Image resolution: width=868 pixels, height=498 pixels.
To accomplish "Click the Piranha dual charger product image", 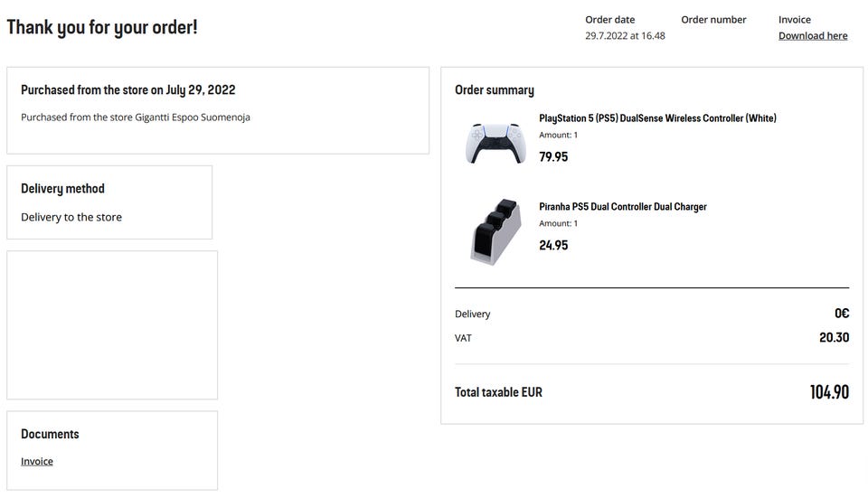I will (x=496, y=232).
